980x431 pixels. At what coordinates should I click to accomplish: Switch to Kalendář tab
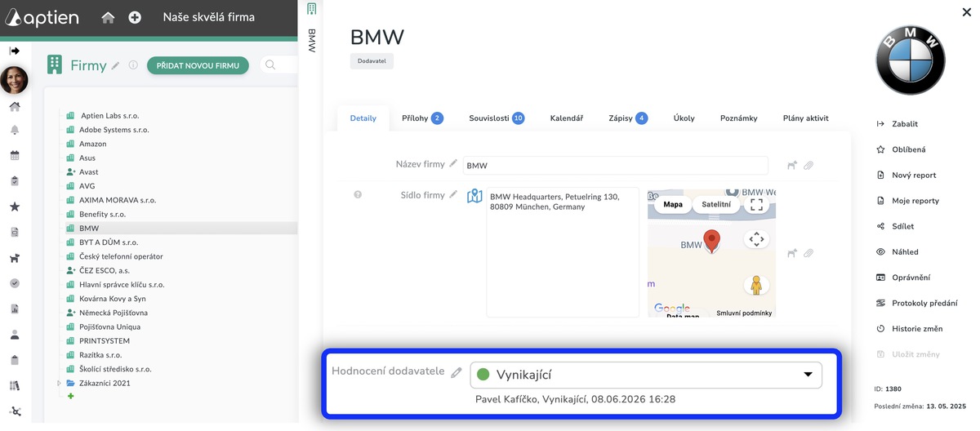(x=567, y=118)
